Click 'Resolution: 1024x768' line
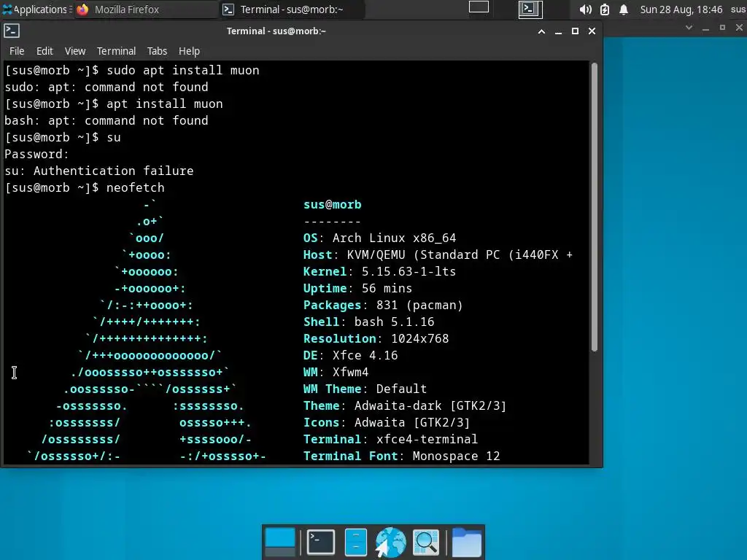 point(376,338)
